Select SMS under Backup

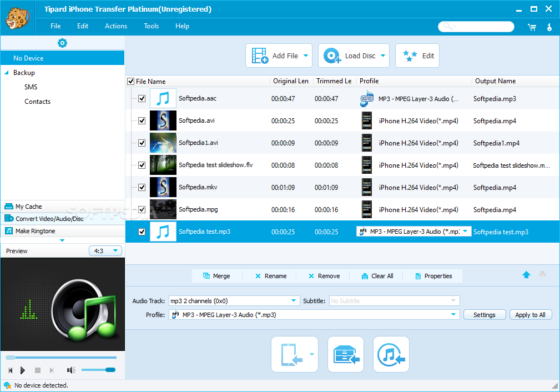pos(31,87)
